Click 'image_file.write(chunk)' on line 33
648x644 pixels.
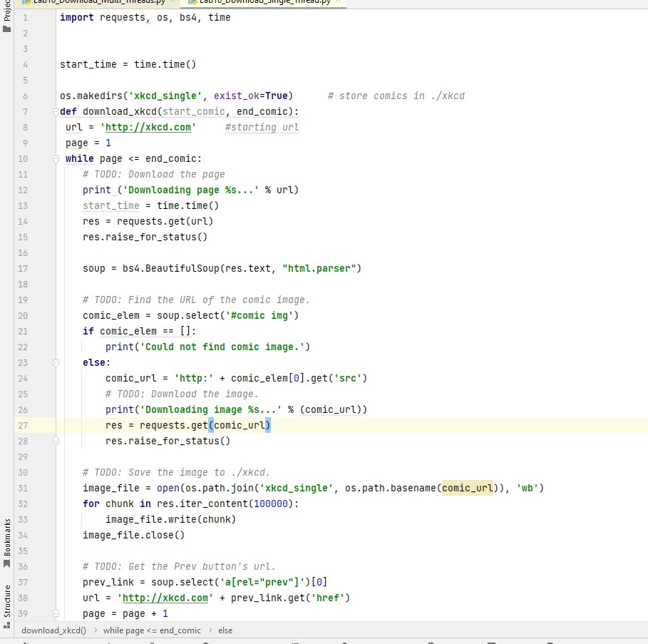170,520
